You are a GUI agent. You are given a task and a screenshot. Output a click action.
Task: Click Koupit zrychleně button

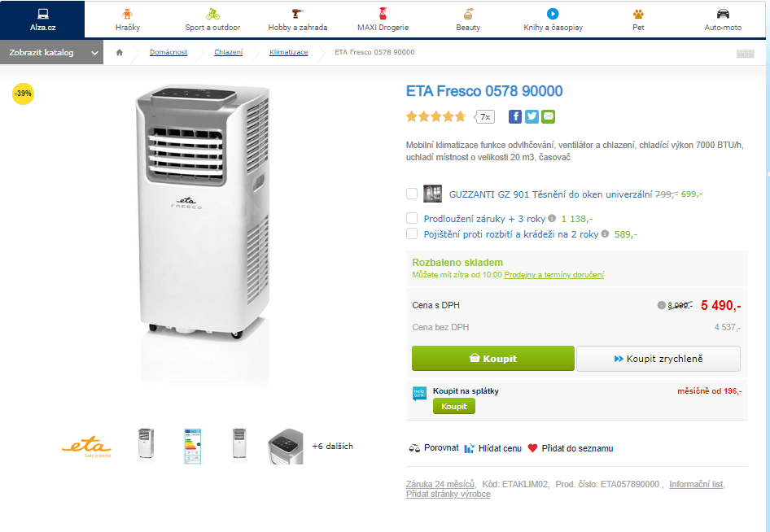[658, 359]
